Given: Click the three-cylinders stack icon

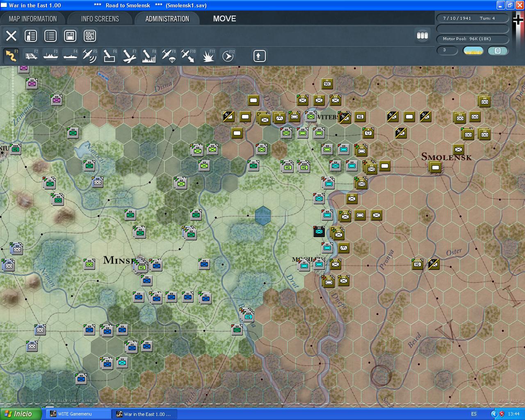Looking at the screenshot, I should [x=422, y=36].
